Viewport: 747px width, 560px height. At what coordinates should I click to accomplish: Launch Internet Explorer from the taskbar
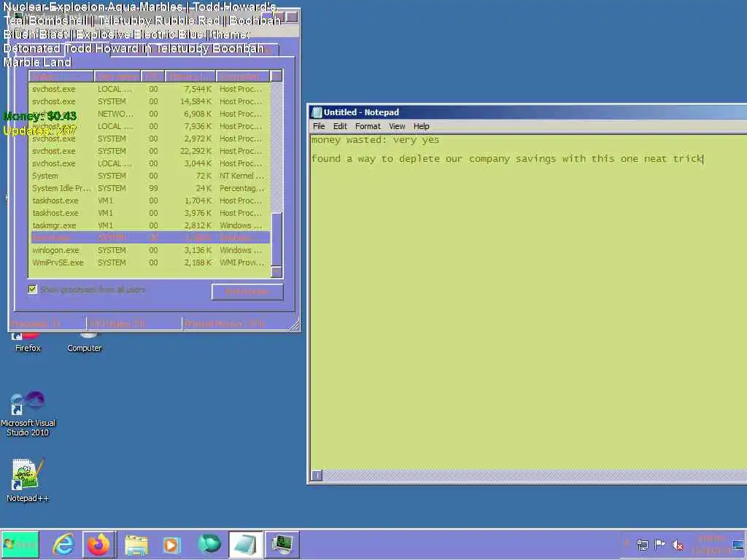pyautogui.click(x=63, y=544)
